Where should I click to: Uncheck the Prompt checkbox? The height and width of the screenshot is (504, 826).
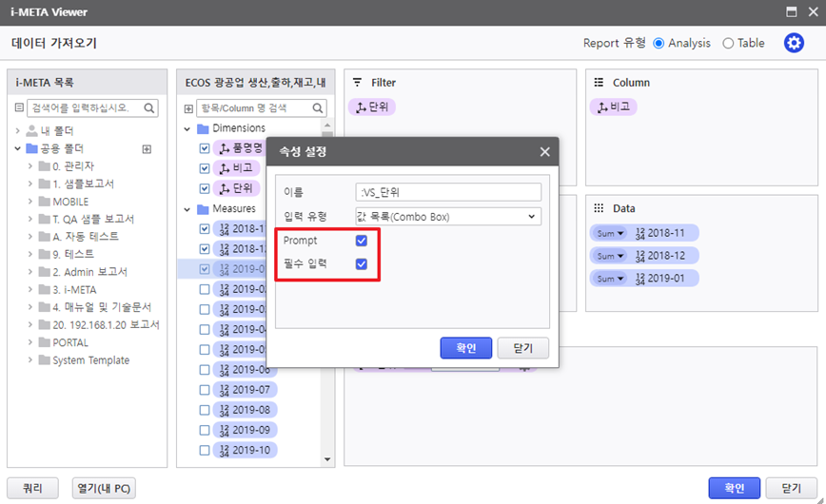(362, 241)
